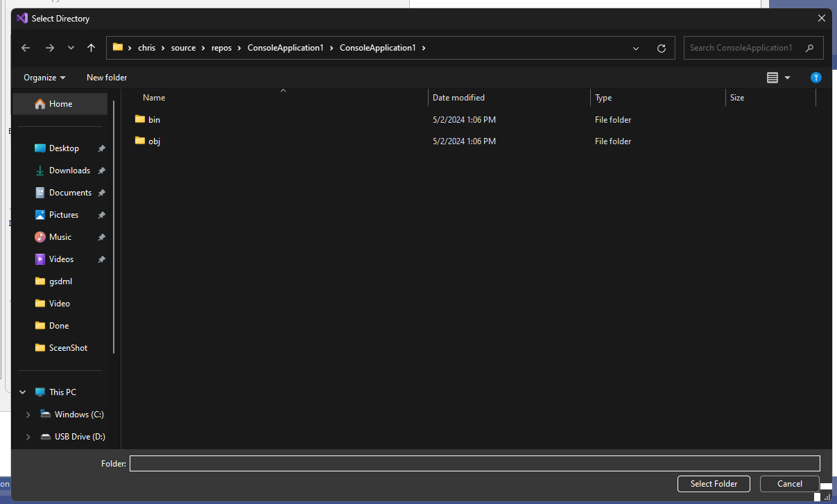The width and height of the screenshot is (837, 504).
Task: Open the Done folder shortcut
Action: (59, 326)
